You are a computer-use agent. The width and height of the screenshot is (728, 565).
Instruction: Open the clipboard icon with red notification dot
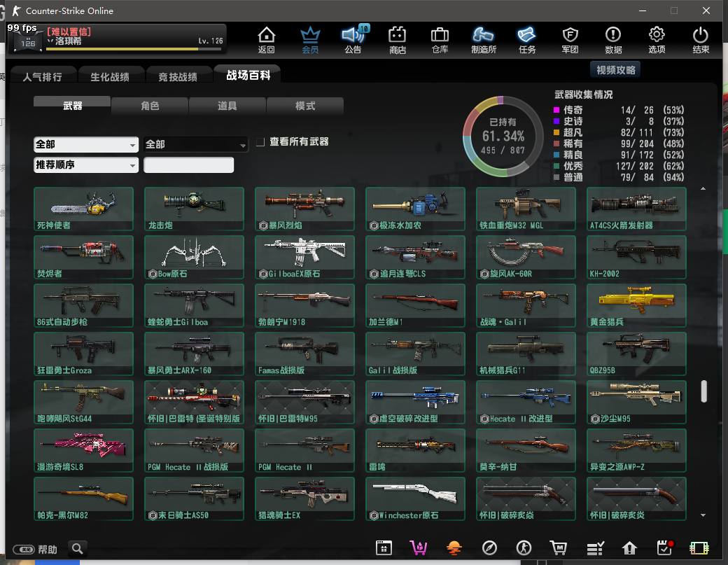pyautogui.click(x=665, y=547)
